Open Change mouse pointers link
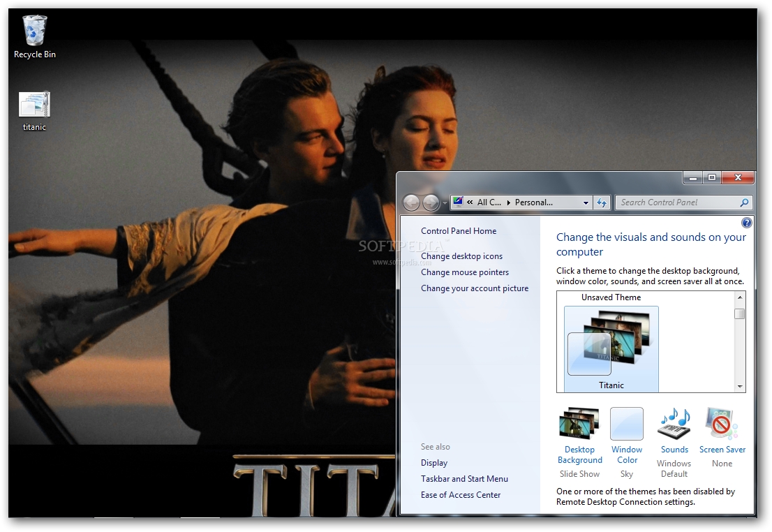Screen dimensions: 772x532 (x=465, y=272)
